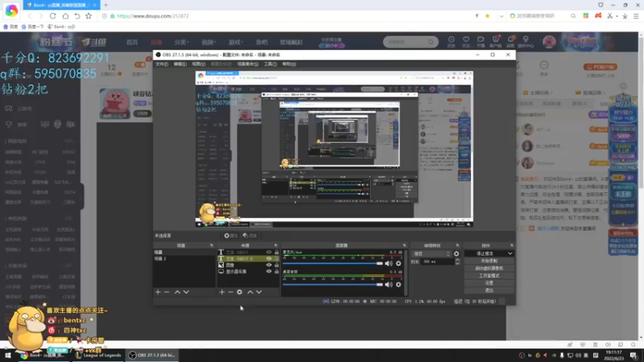
Task: Move scene down with the down arrow
Action: (187, 292)
